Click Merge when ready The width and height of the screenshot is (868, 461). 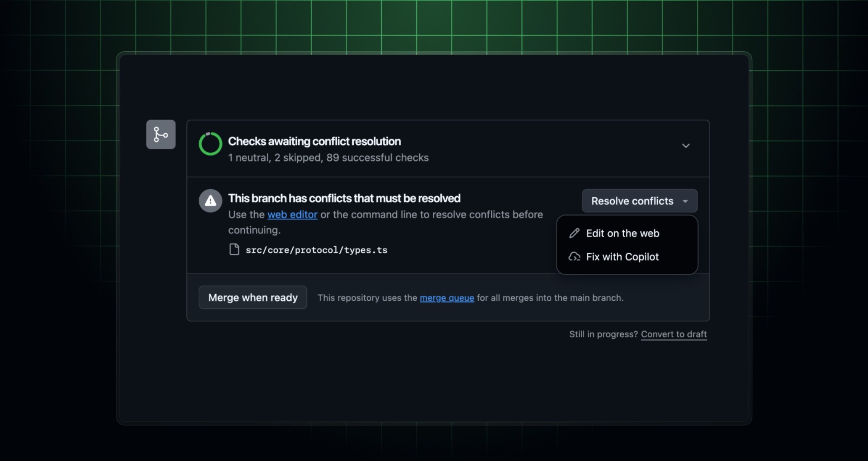[x=252, y=297]
